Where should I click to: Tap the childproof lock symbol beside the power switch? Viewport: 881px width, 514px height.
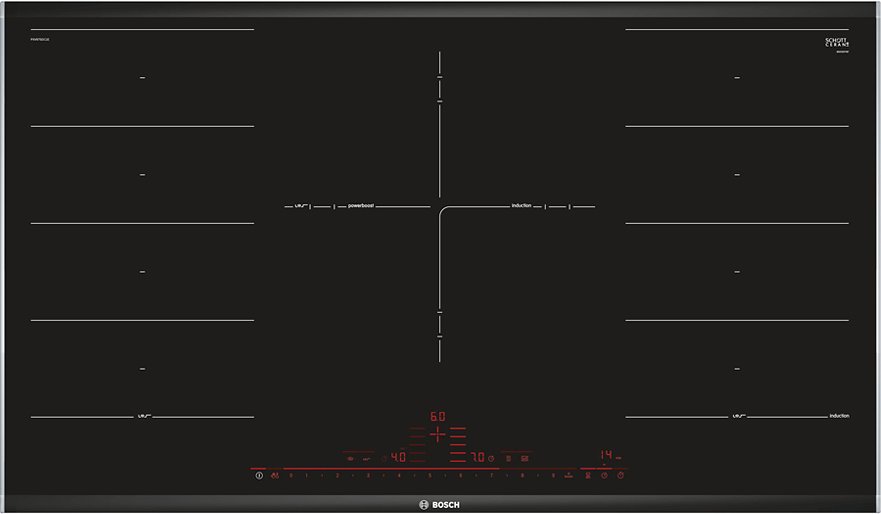pos(275,475)
